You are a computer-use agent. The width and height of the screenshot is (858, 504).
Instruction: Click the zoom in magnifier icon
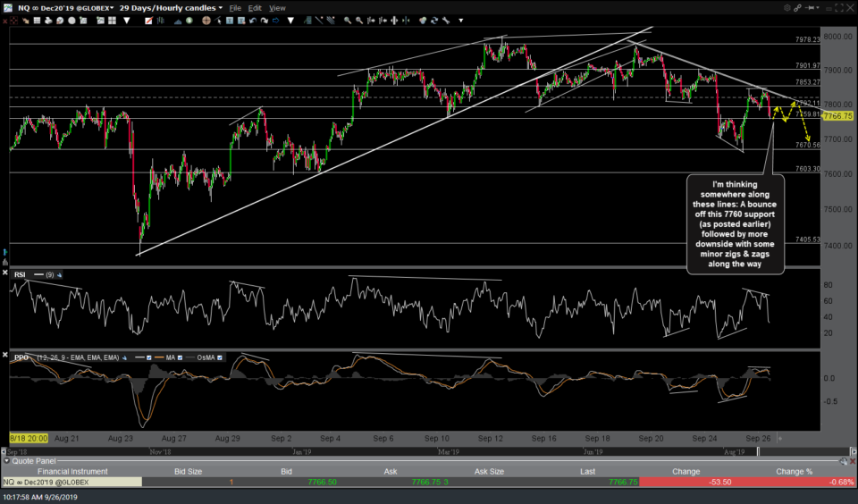[x=348, y=21]
